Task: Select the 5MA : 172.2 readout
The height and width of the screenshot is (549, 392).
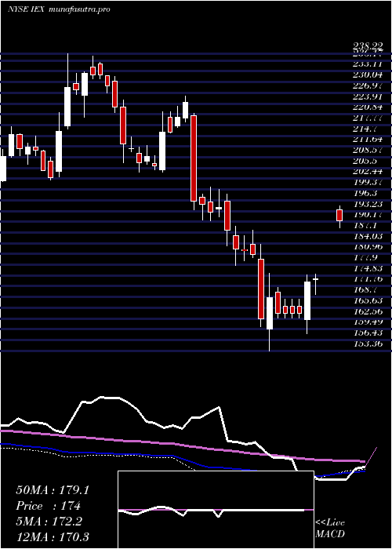Action: [x=49, y=522]
